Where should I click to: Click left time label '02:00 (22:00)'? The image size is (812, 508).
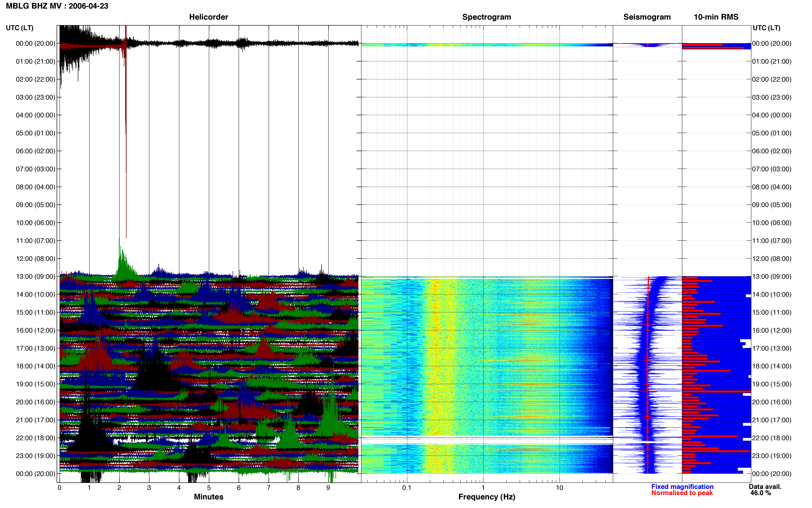tap(36, 79)
